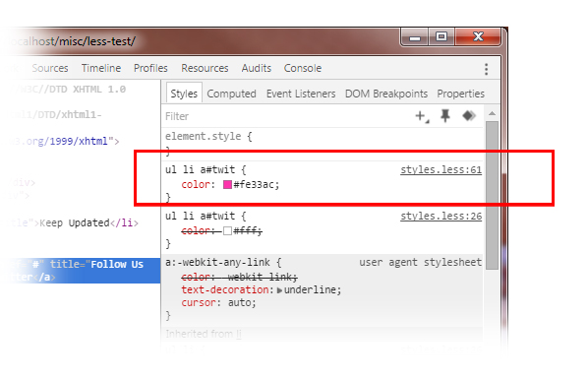
Task: Open animations panel with diamond icon
Action: pyautogui.click(x=469, y=116)
